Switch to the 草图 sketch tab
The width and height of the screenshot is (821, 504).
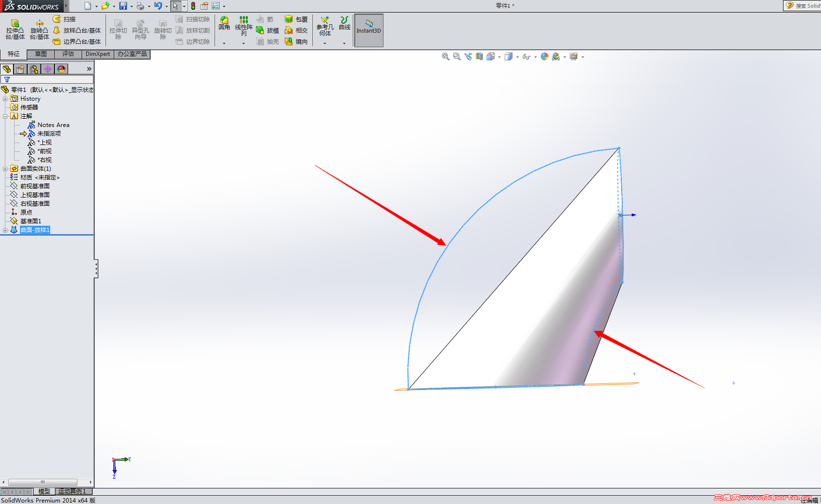(41, 54)
